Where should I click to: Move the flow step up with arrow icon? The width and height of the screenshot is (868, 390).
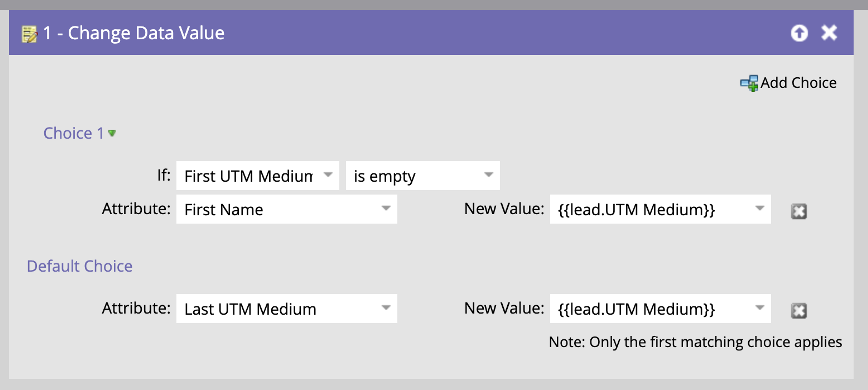pos(799,33)
